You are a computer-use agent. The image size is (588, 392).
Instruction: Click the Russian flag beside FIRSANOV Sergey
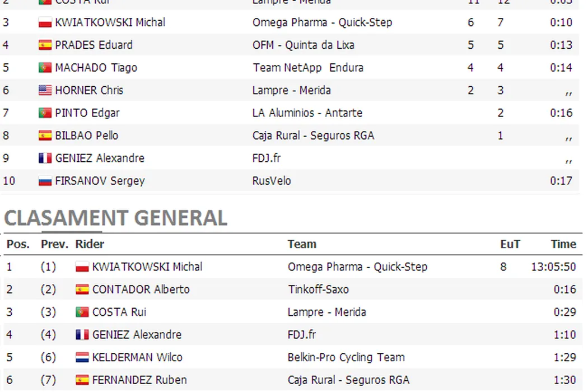(45, 181)
